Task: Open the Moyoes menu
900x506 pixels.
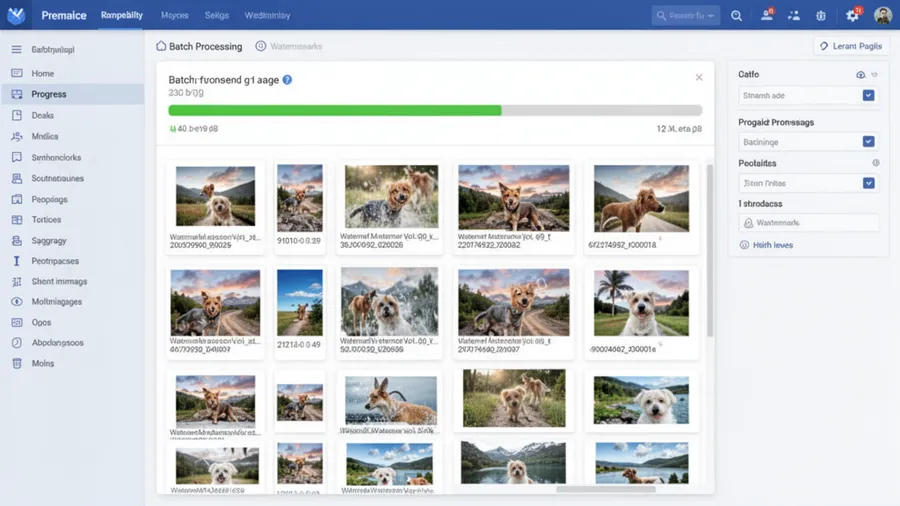Action: pos(174,15)
